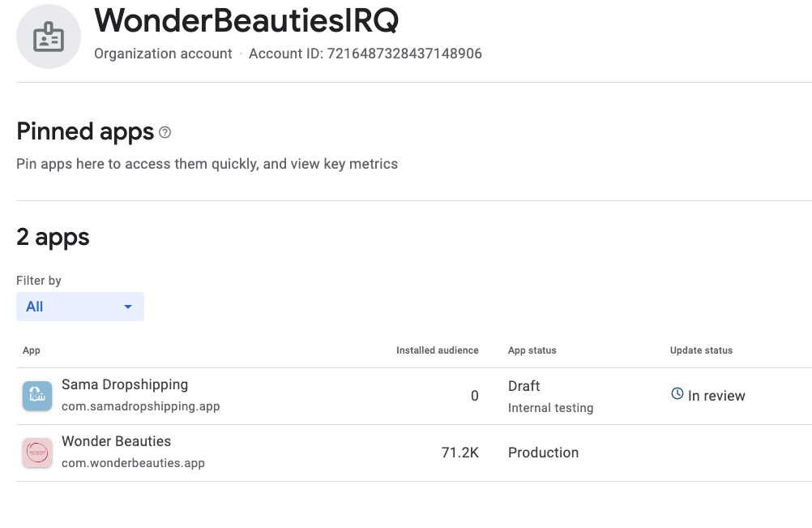
Task: Click the Wonder Beauties app icon
Action: (37, 453)
